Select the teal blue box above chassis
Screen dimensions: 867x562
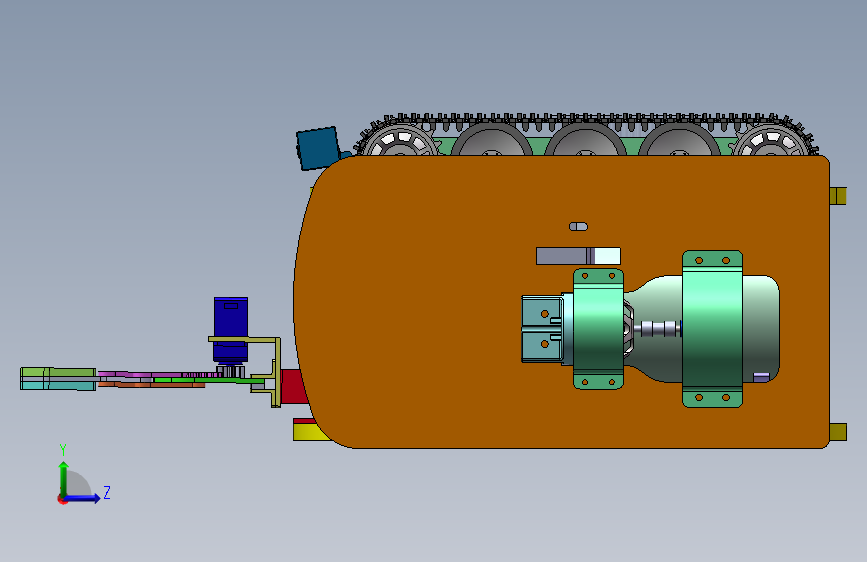tap(318, 148)
